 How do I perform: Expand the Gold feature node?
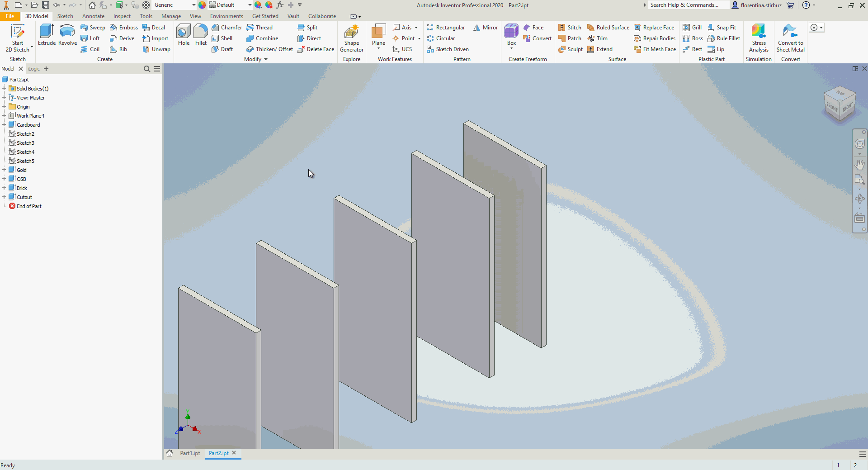click(x=4, y=170)
